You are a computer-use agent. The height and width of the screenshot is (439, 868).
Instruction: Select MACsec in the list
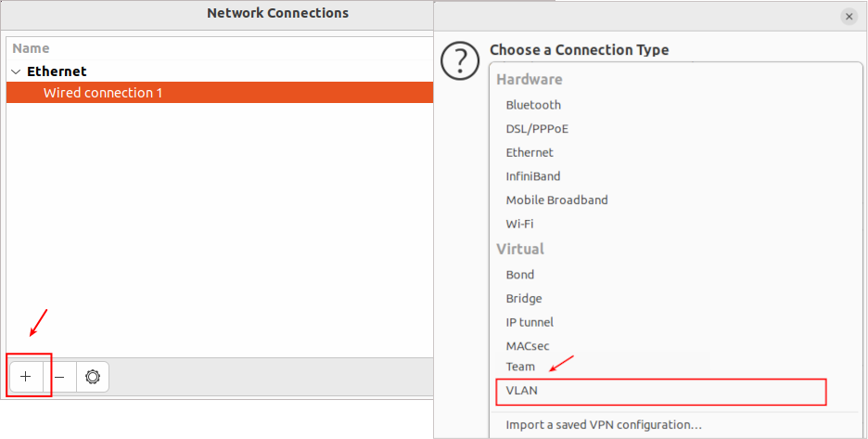[x=528, y=345]
